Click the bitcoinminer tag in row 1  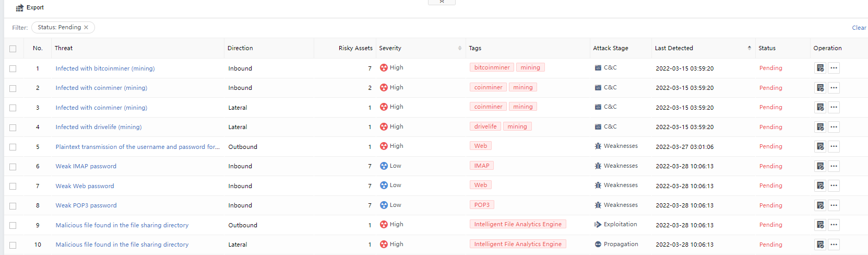492,67
